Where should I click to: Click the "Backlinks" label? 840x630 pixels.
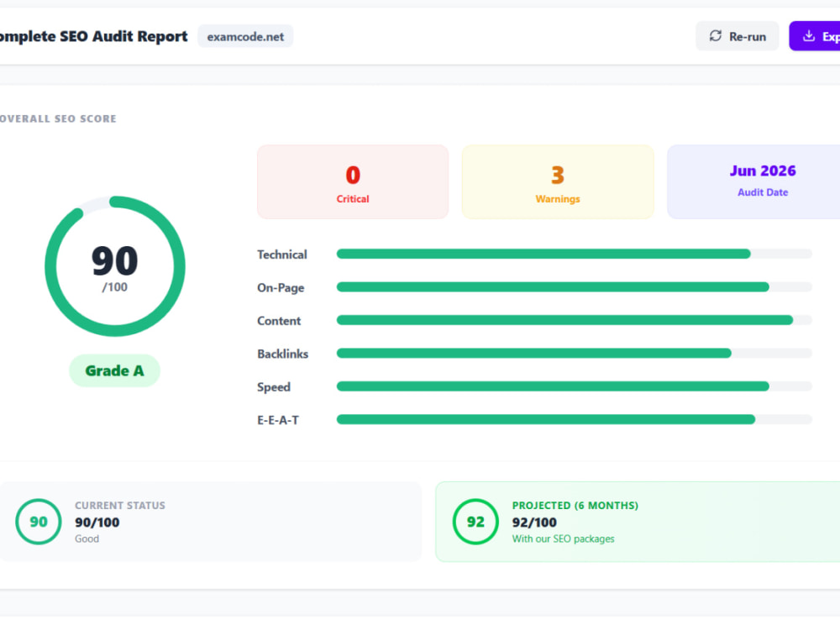click(x=283, y=354)
